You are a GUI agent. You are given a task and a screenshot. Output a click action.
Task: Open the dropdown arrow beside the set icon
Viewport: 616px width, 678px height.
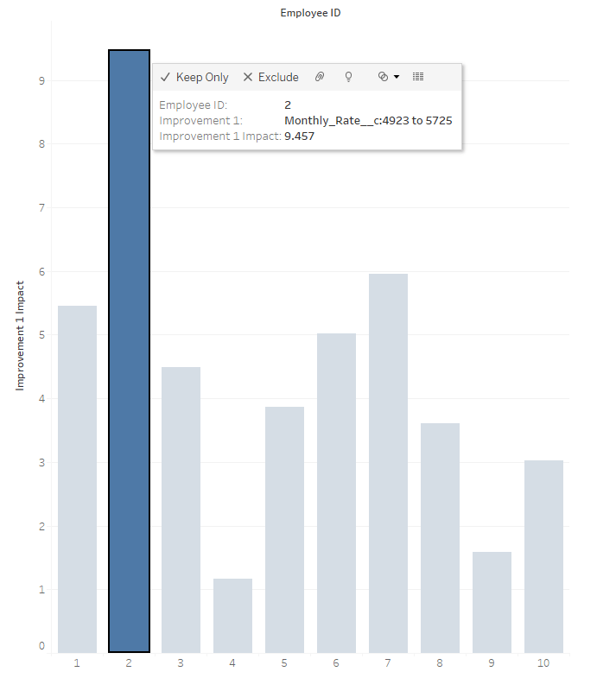pos(397,77)
